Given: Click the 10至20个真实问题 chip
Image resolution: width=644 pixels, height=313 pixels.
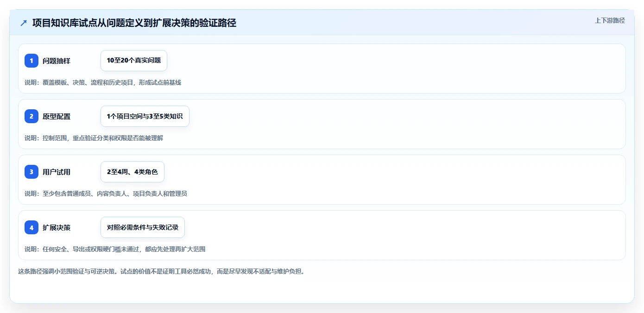Looking at the screenshot, I should click(134, 61).
